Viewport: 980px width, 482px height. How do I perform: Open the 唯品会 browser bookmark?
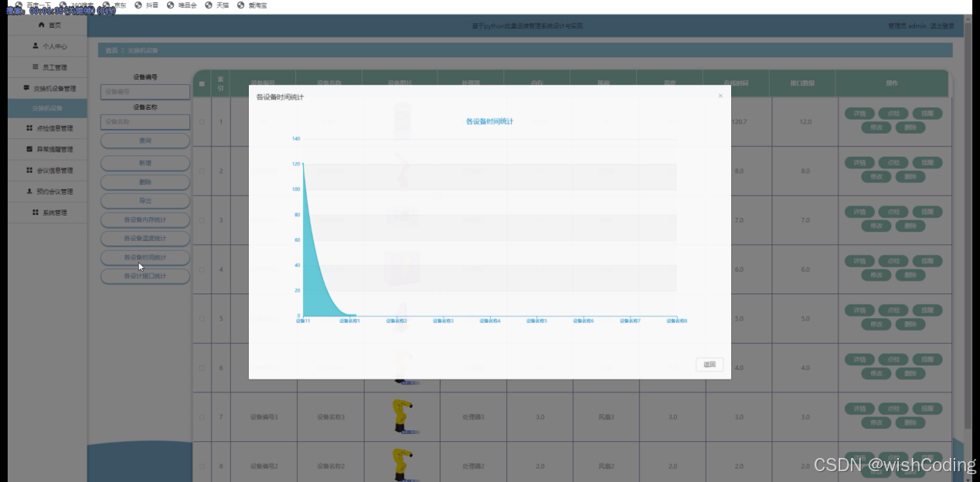182,5
